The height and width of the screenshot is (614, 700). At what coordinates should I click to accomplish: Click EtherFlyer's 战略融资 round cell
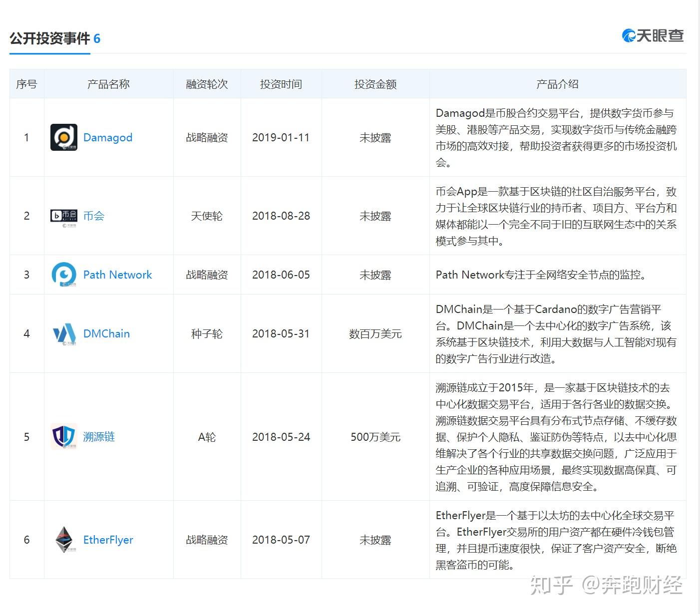click(x=207, y=540)
